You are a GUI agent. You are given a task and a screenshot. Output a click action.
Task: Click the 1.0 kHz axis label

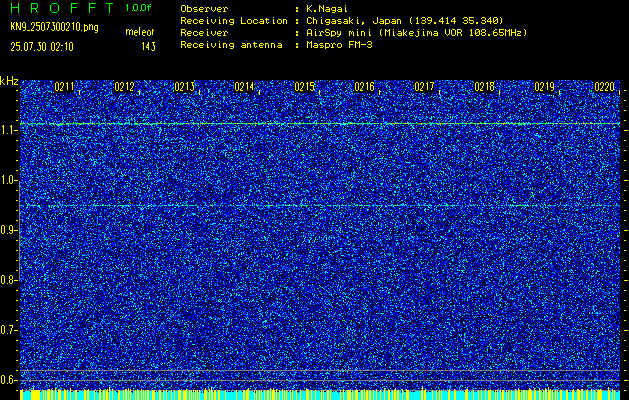(8, 181)
